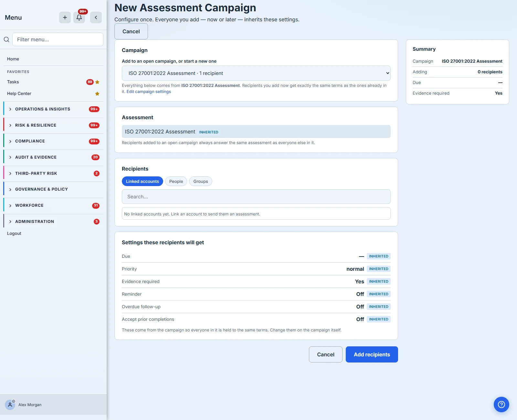Open Help Center from favorites
517x420 pixels.
tap(19, 94)
